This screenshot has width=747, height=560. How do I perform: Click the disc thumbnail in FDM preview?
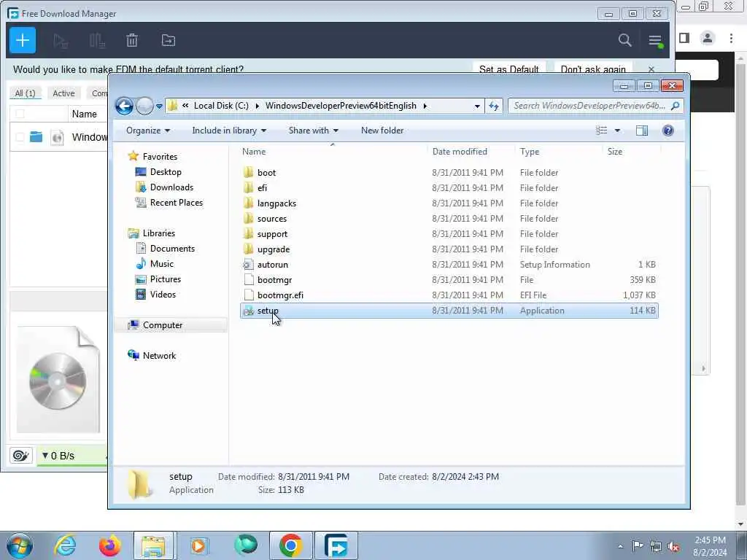[x=58, y=381]
